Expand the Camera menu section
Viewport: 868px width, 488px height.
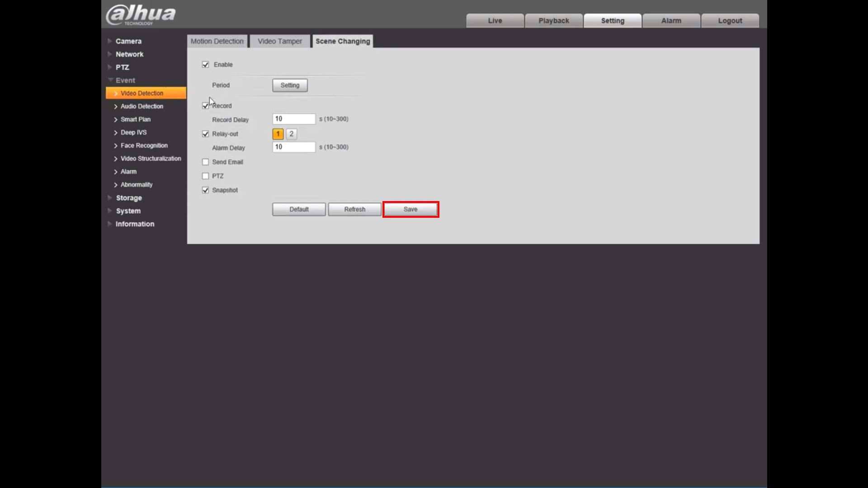[128, 41]
